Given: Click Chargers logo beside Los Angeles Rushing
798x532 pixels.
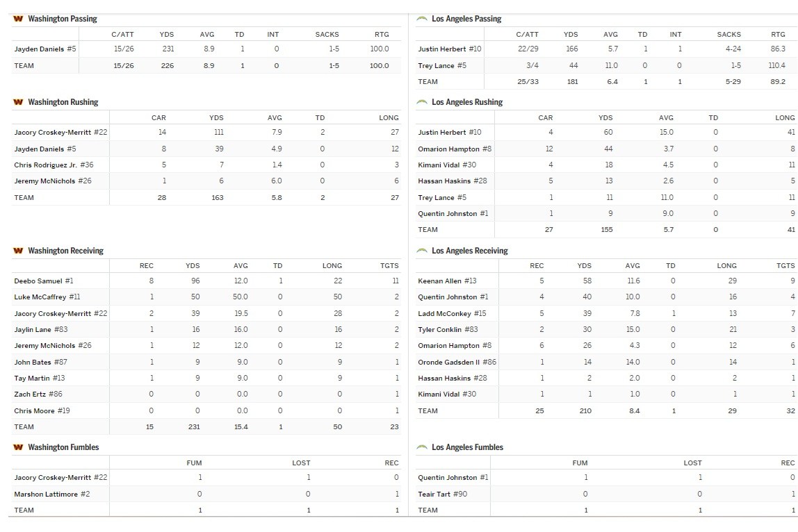Looking at the screenshot, I should coord(421,102).
